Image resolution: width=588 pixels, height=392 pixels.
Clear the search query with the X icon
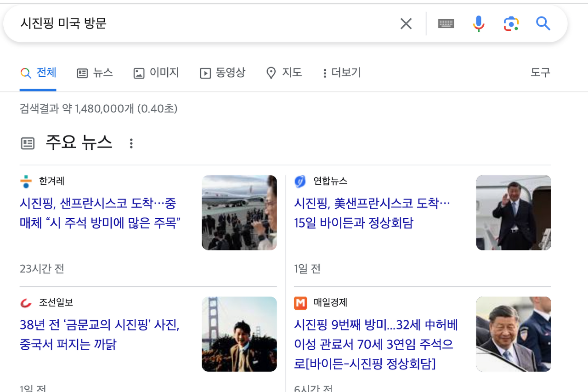pyautogui.click(x=406, y=23)
